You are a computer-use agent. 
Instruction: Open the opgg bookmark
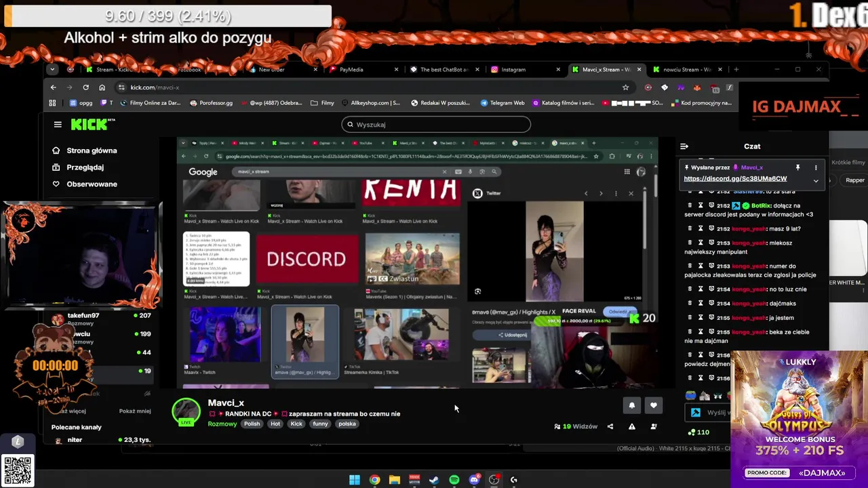81,103
